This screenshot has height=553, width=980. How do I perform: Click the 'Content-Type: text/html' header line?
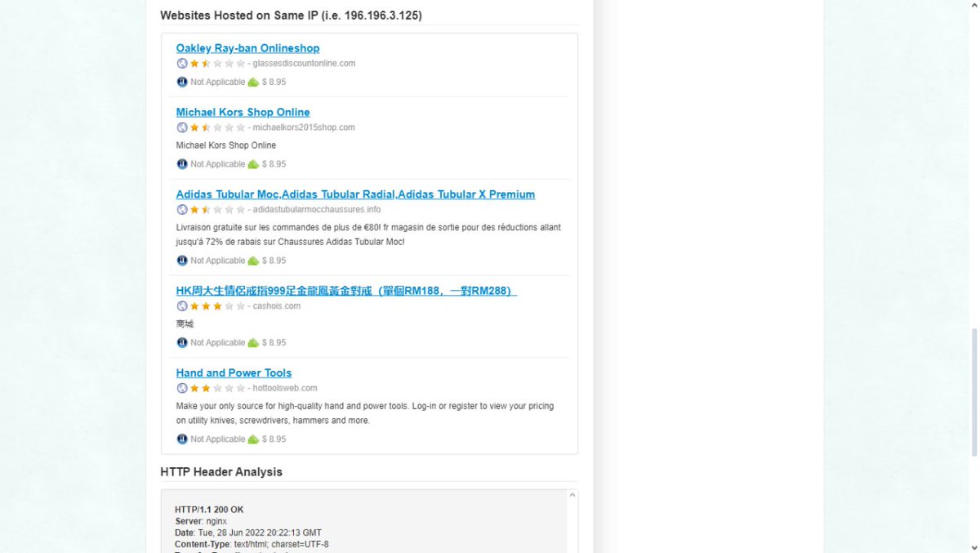click(x=252, y=544)
